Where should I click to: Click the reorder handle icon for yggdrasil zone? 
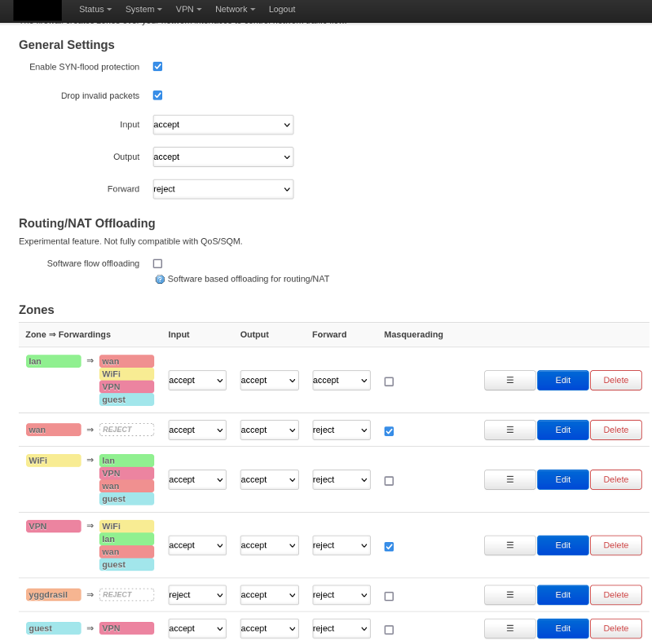point(510,595)
